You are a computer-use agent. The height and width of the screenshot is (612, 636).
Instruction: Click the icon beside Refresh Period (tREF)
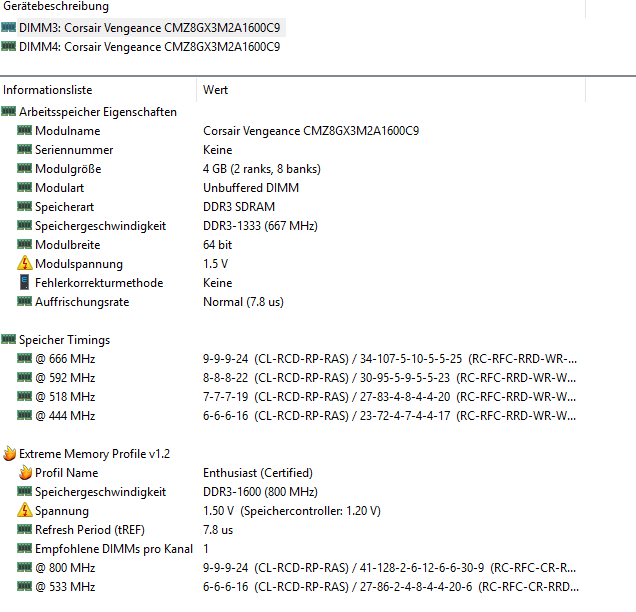click(x=24, y=530)
